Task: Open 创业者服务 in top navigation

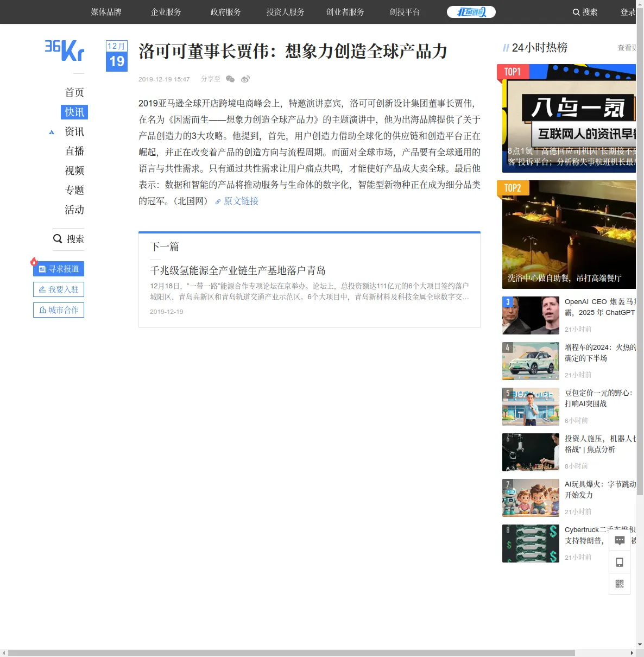Action: [x=345, y=12]
